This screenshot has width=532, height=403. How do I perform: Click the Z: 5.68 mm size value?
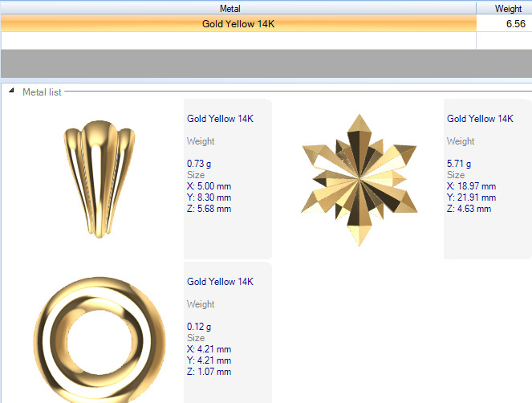209,209
